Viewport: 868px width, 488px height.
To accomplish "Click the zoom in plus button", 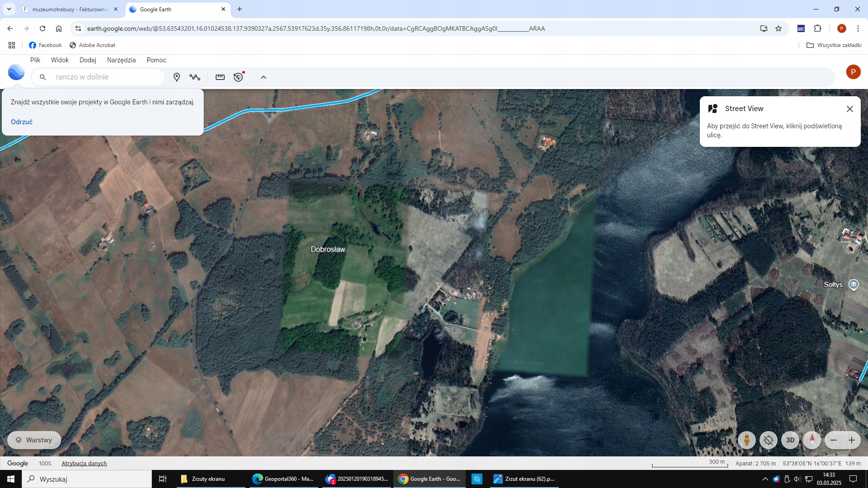I will [x=852, y=440].
